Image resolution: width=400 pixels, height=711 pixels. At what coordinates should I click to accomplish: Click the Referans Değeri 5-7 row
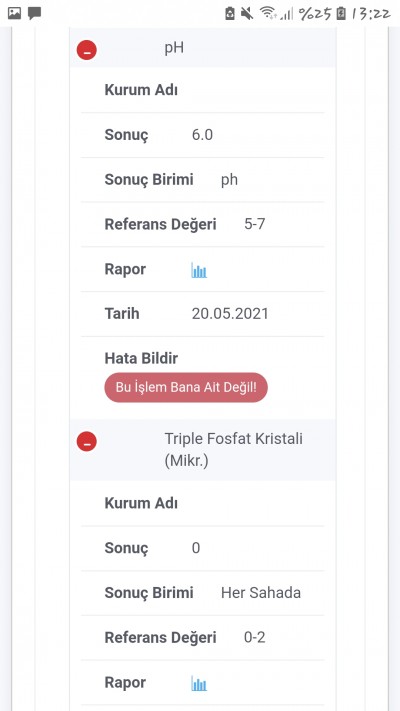203,224
